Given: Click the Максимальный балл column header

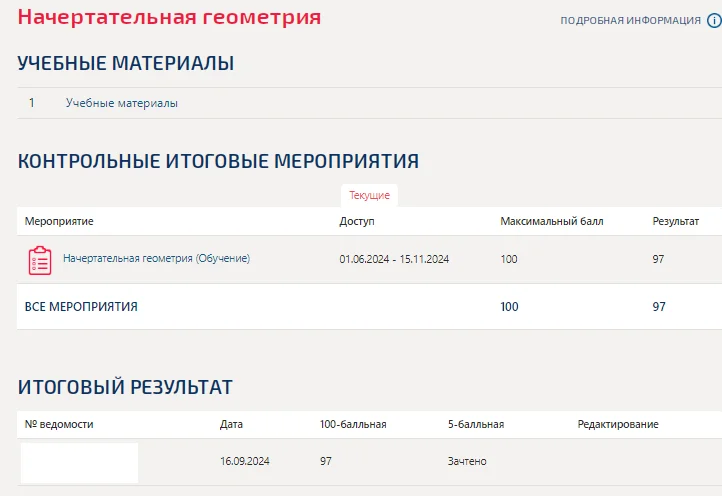Looking at the screenshot, I should [552, 221].
